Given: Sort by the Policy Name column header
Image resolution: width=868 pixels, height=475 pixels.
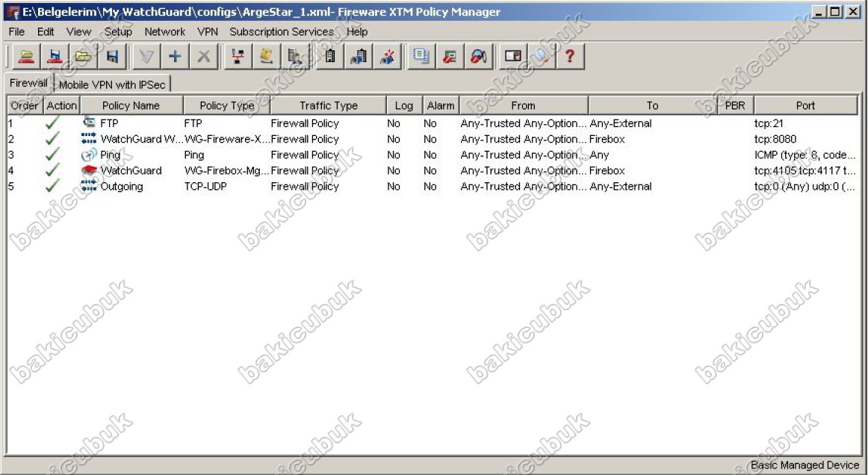Looking at the screenshot, I should pyautogui.click(x=131, y=105).
